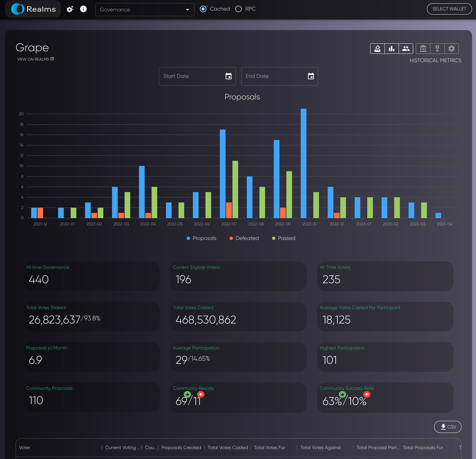
Task: Hide the Passed series via the legend
Action: pyautogui.click(x=283, y=238)
